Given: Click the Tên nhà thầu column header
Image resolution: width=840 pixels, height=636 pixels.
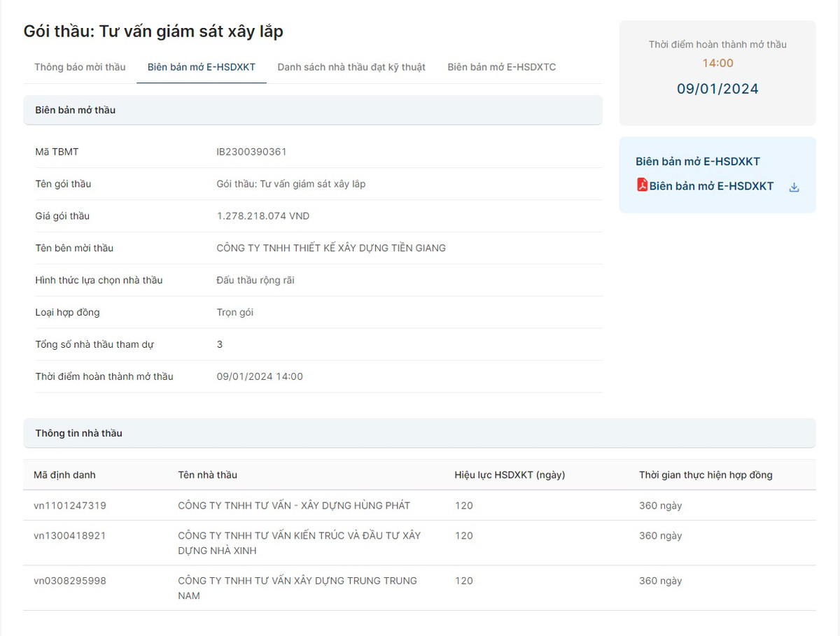Looking at the screenshot, I should click(x=207, y=475).
